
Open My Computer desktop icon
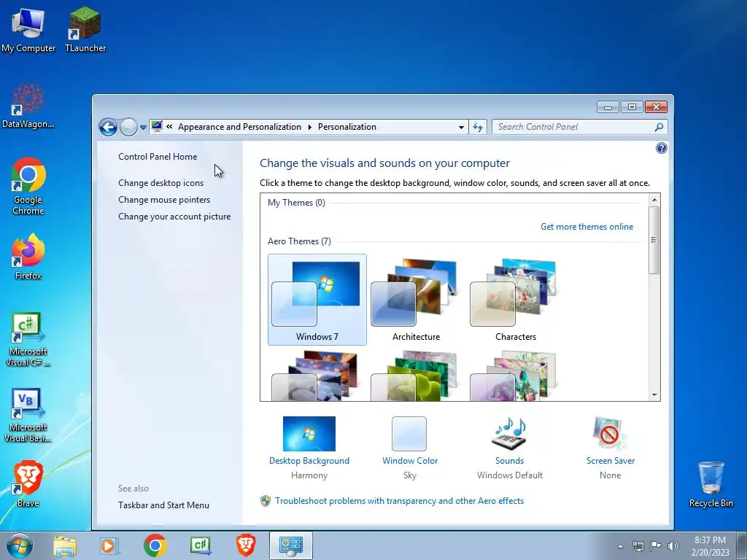point(28,31)
